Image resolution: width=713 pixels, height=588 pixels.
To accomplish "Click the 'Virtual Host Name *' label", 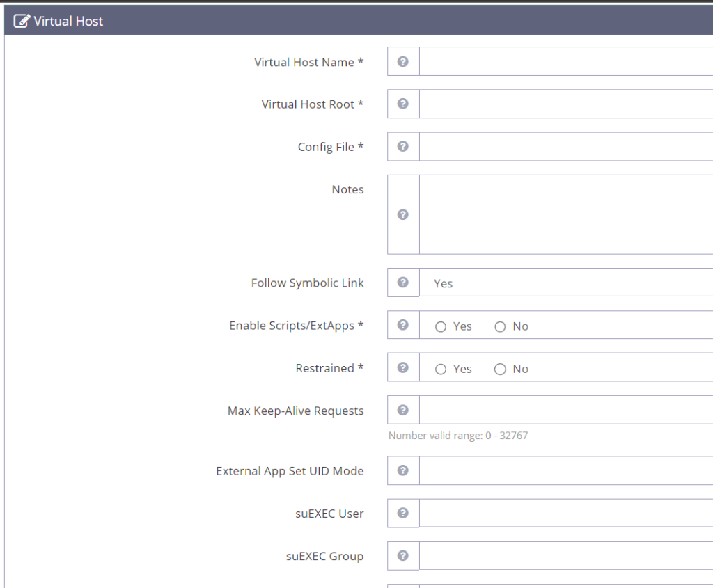I will point(308,62).
